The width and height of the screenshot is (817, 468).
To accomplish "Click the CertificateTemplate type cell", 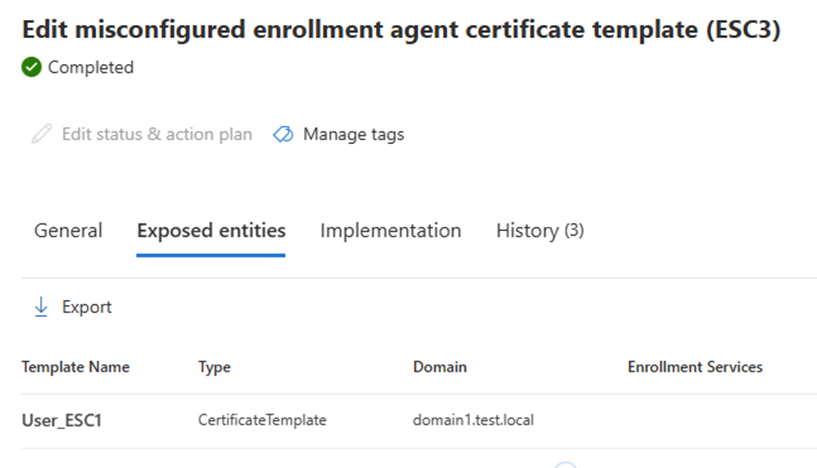I will [262, 420].
